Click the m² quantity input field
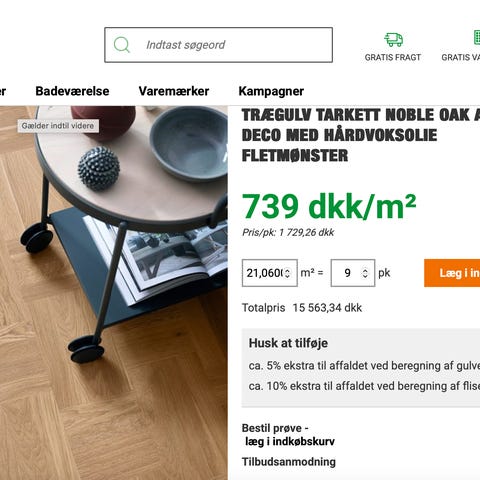The width and height of the screenshot is (480, 480). [x=270, y=273]
